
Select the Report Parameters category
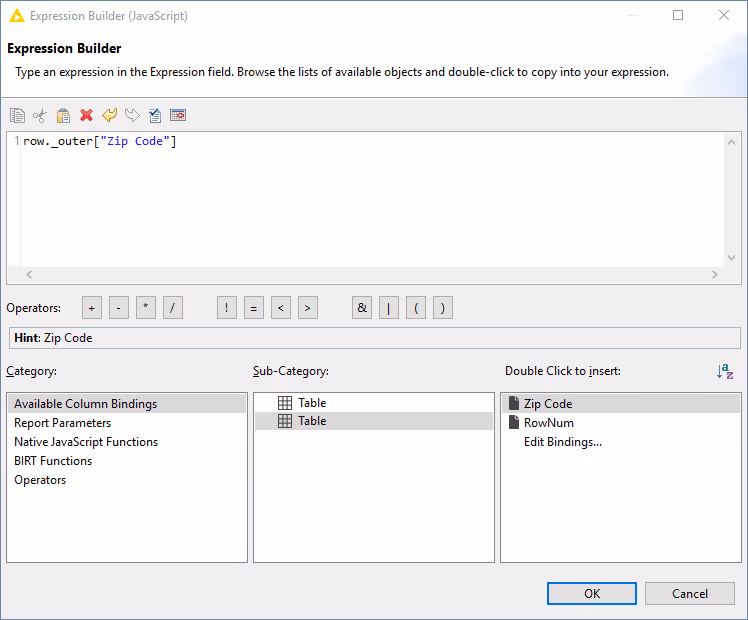click(x=62, y=423)
